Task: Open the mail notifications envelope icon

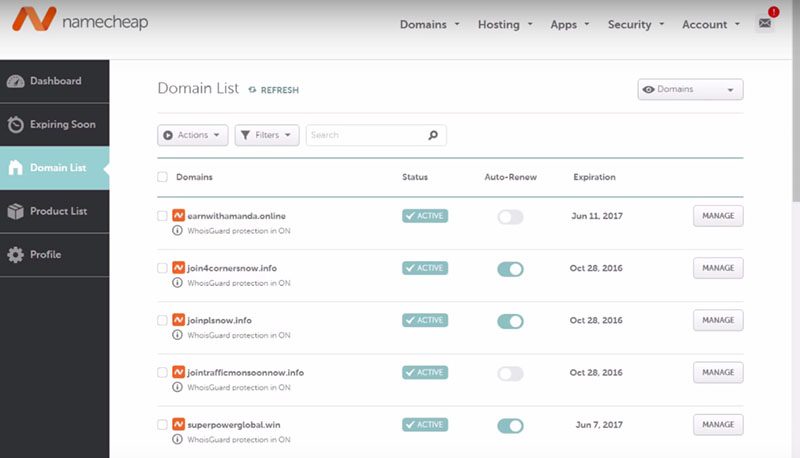Action: point(765,23)
